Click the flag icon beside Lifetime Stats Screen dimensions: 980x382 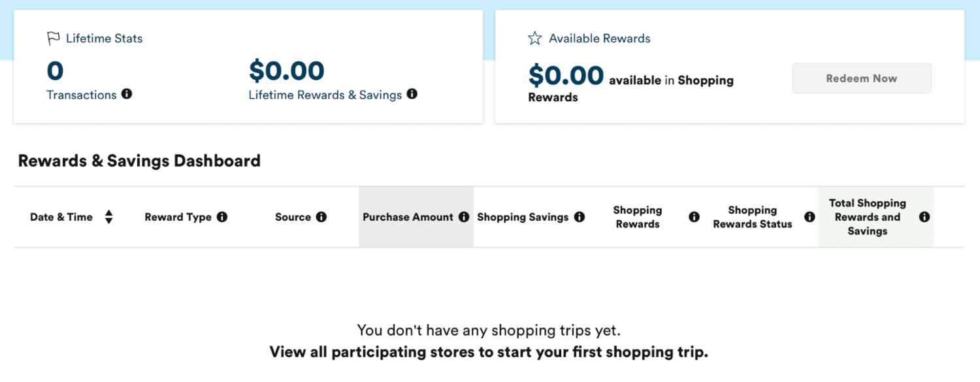click(53, 38)
